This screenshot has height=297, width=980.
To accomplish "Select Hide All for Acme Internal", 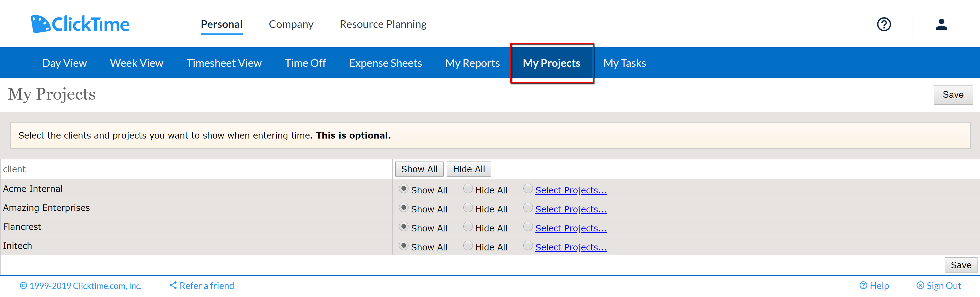I will 468,188.
